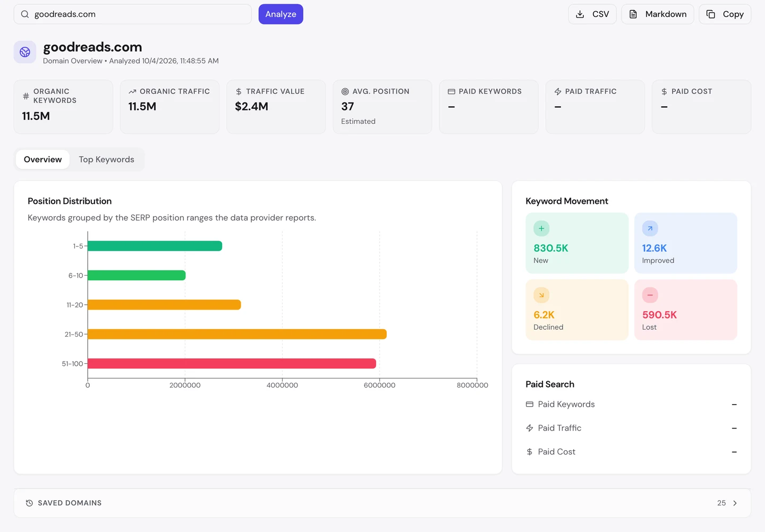The width and height of the screenshot is (765, 532).
Task: Click the CSV download icon
Action: [x=580, y=14]
